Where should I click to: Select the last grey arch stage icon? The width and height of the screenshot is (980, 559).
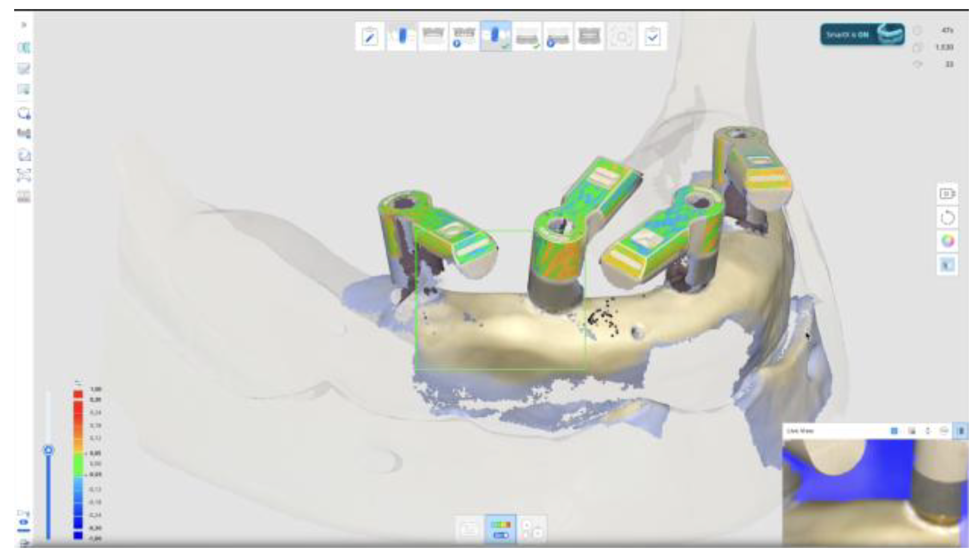click(589, 36)
